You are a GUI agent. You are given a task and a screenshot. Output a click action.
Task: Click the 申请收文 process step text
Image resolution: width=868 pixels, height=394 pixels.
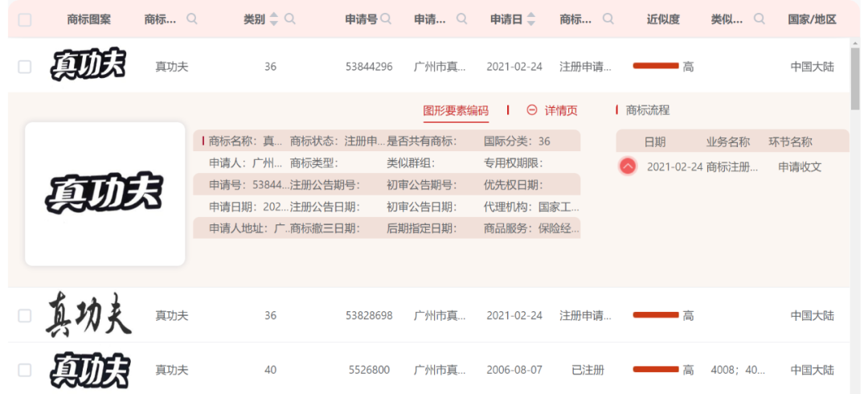800,166
